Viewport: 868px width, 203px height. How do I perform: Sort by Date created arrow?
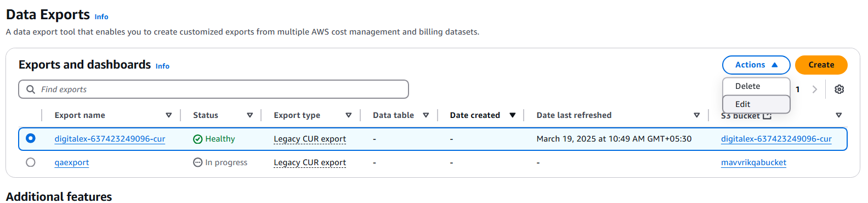(513, 115)
